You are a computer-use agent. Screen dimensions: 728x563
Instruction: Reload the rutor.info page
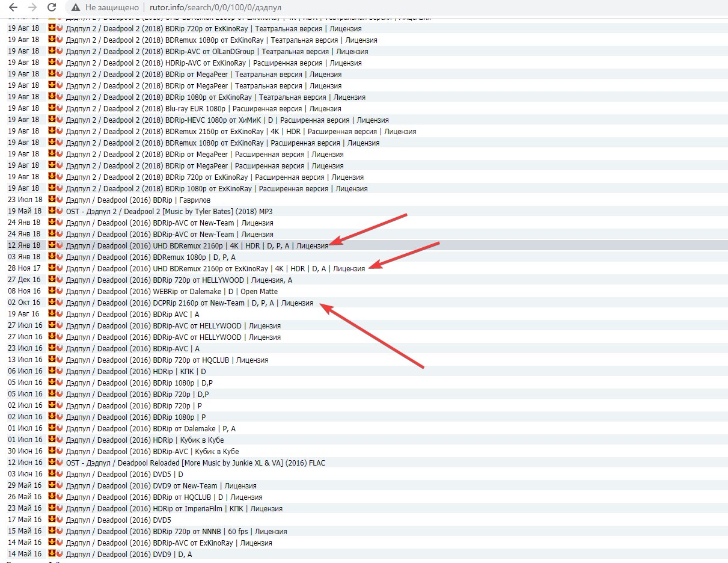[x=52, y=7]
